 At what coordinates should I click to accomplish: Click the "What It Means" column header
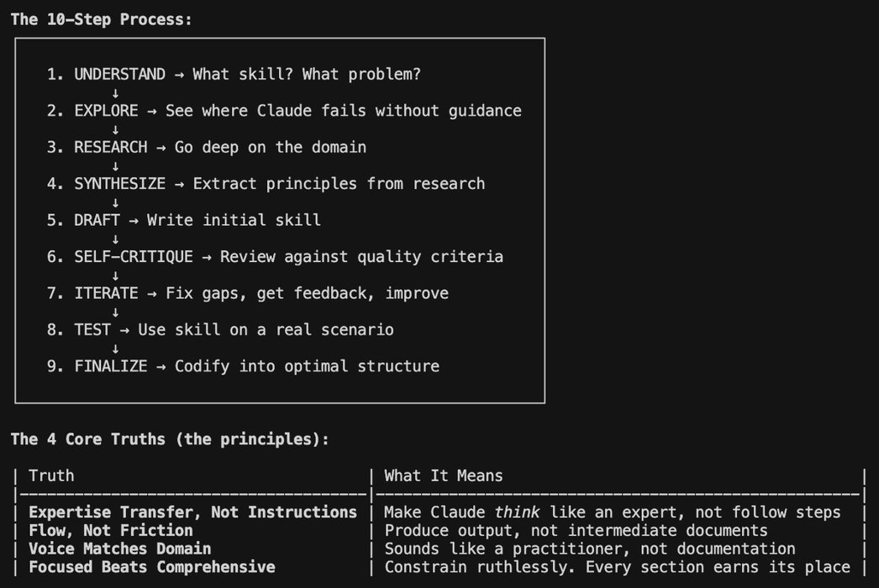point(443,475)
